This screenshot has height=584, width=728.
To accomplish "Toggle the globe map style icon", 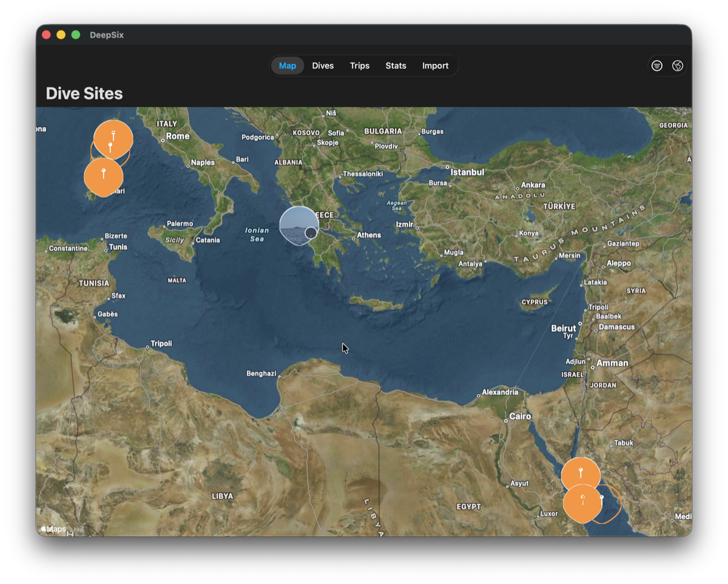I will pyautogui.click(x=678, y=65).
